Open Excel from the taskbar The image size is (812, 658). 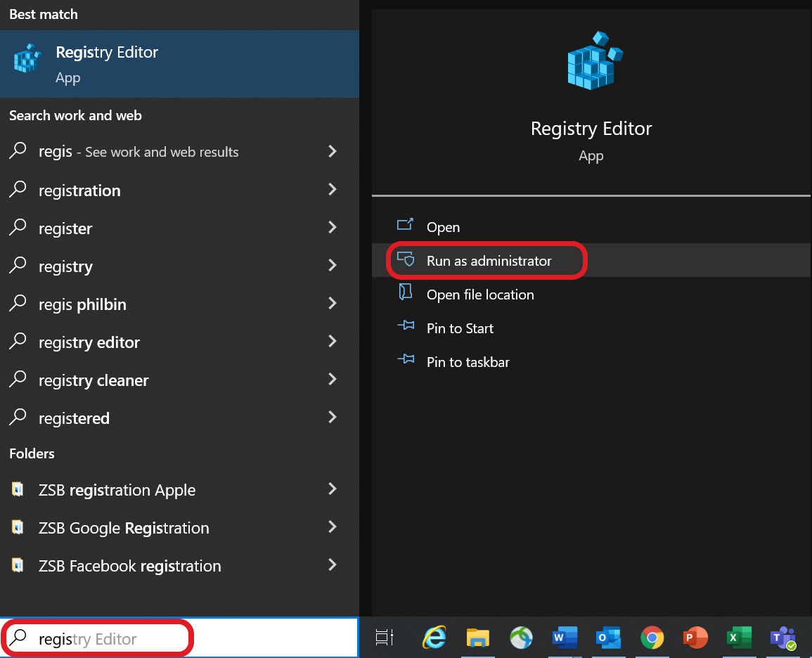click(x=739, y=638)
